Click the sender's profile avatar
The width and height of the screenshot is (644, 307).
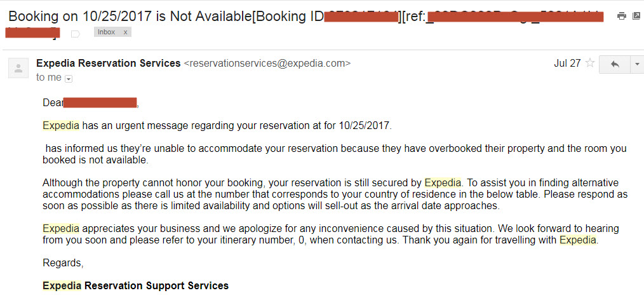pyautogui.click(x=18, y=68)
